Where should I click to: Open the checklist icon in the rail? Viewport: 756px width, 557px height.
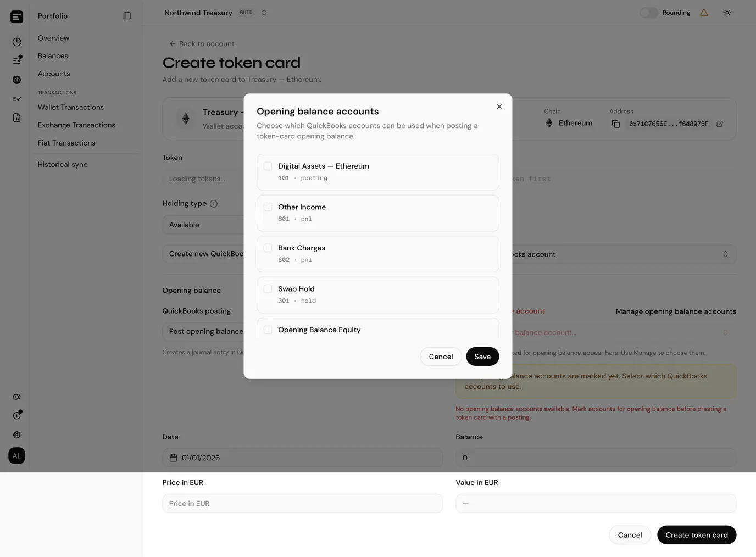pyautogui.click(x=17, y=99)
